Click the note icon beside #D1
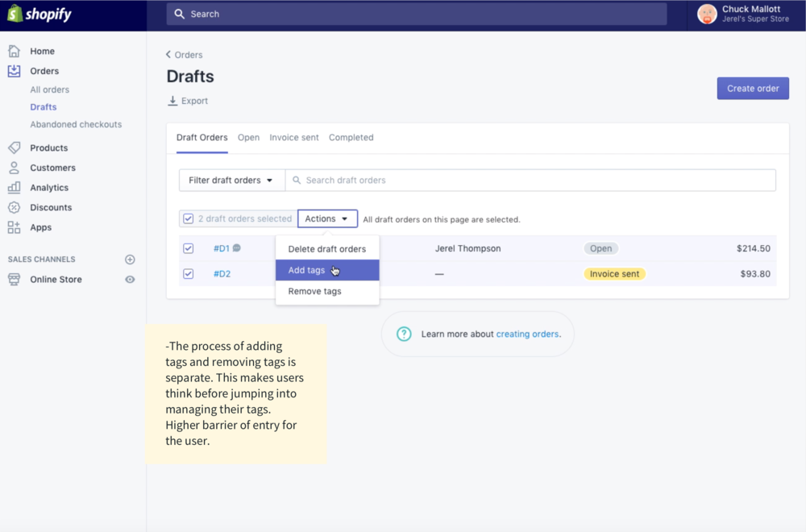Viewport: 806px width, 532px height. point(236,247)
